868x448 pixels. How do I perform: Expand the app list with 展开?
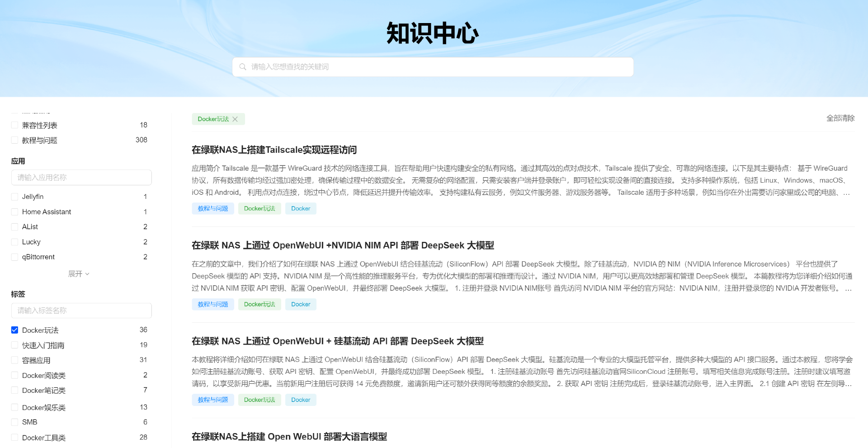[x=79, y=274]
